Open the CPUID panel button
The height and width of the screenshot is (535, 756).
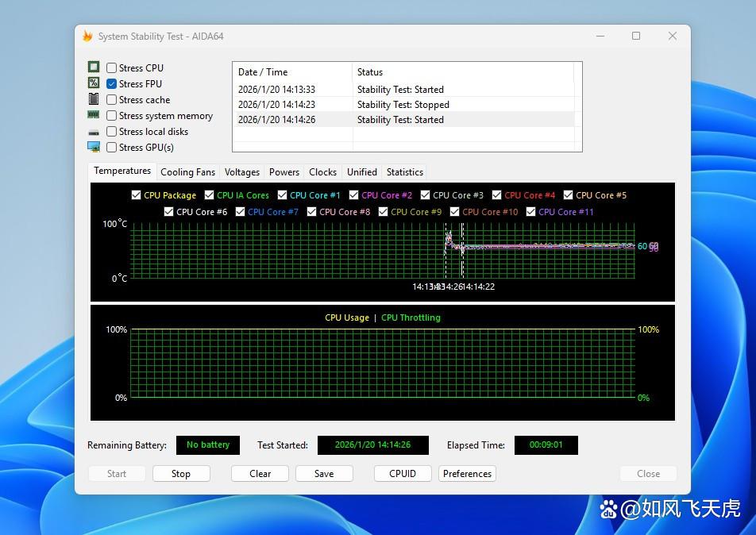(403, 474)
